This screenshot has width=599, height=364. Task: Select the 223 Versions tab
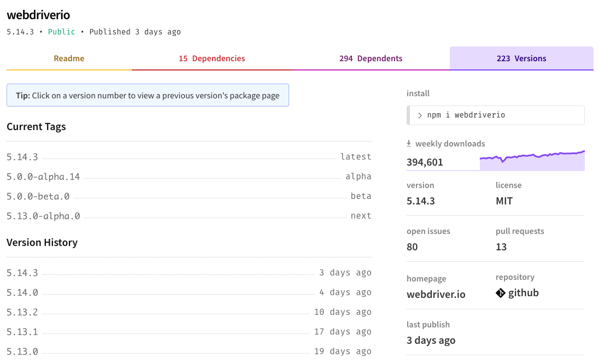coord(521,58)
